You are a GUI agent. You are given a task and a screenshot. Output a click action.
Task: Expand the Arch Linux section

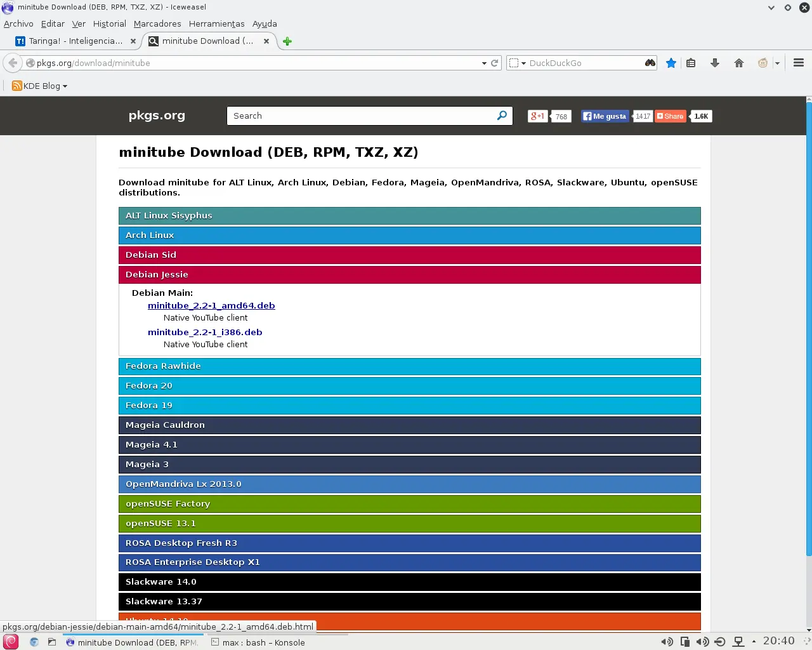(x=410, y=235)
